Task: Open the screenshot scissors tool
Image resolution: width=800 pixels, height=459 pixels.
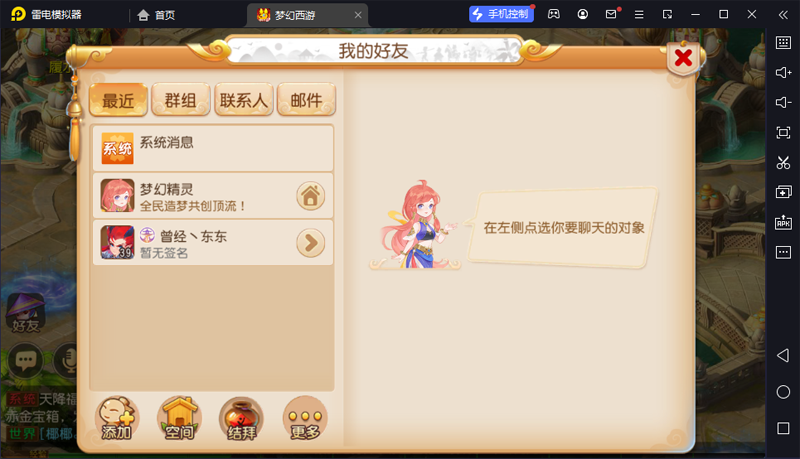Action: click(x=783, y=163)
